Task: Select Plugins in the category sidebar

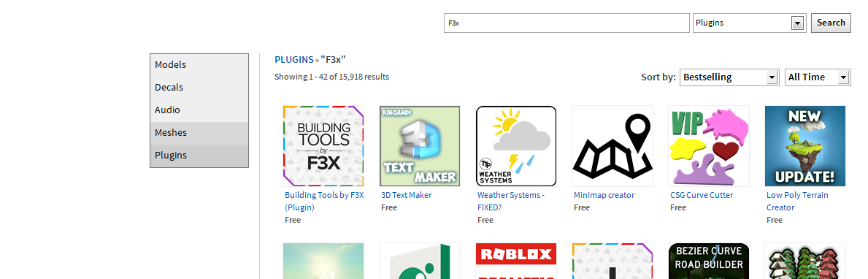Action: [199, 156]
